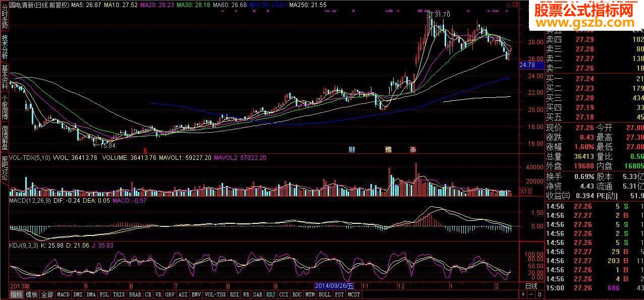The width and height of the screenshot is (644, 300).
Task: Click the MA250: 21.55 label
Action: [x=309, y=5]
